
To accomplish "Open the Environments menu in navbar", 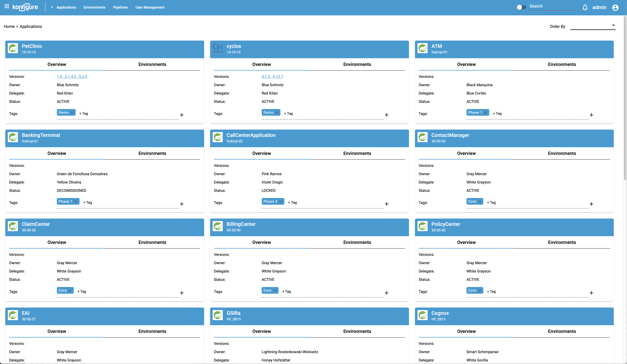I will click(x=95, y=7).
